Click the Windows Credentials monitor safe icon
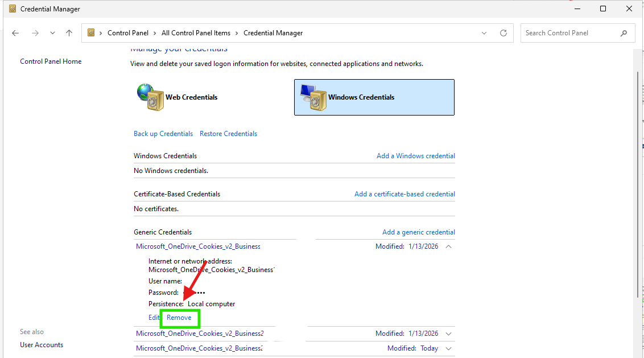 pyautogui.click(x=313, y=97)
